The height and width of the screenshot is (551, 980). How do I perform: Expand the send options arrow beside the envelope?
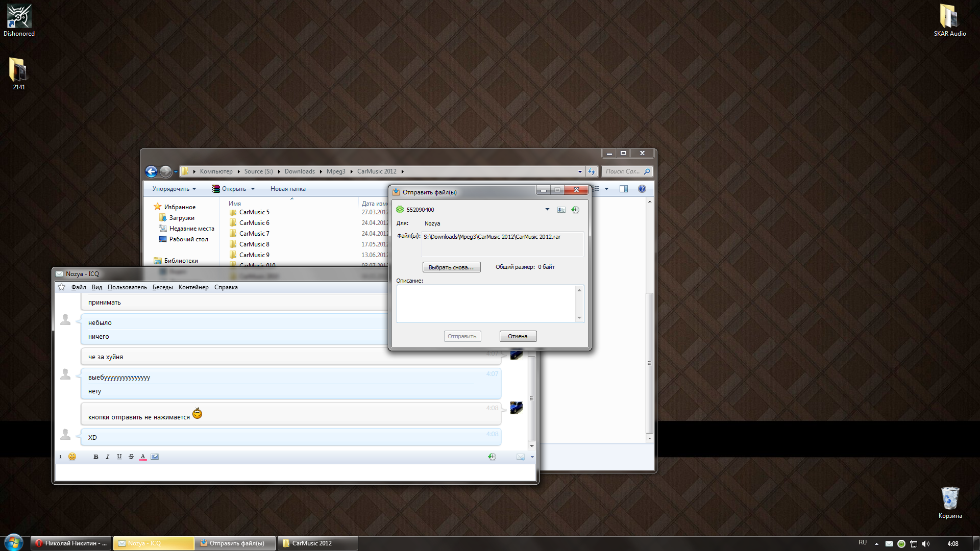(x=532, y=457)
